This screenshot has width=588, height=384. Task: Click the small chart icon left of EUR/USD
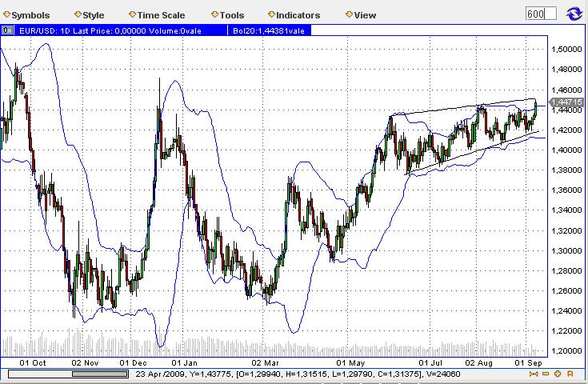(x=7, y=30)
